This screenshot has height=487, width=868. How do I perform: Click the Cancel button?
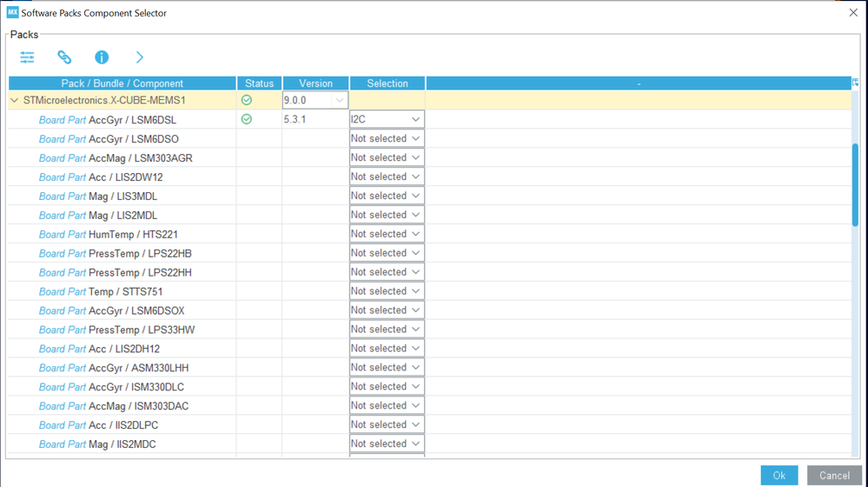tap(834, 476)
